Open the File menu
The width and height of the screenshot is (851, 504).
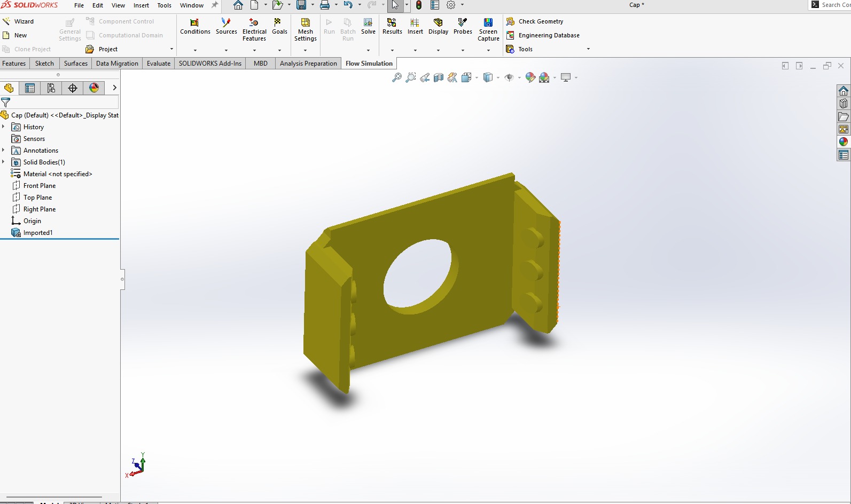79,5
